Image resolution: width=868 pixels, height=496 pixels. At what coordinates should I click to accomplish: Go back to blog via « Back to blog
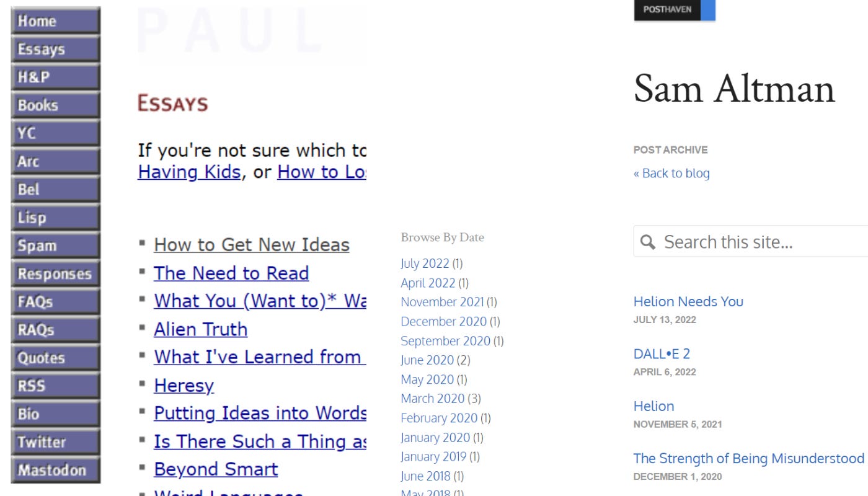671,174
